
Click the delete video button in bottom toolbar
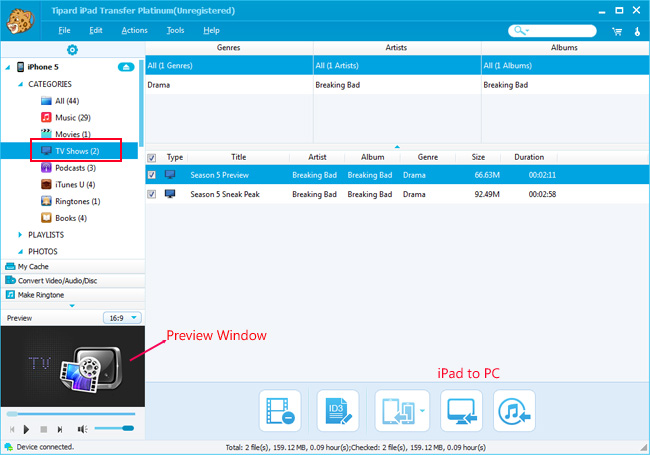pos(280,411)
